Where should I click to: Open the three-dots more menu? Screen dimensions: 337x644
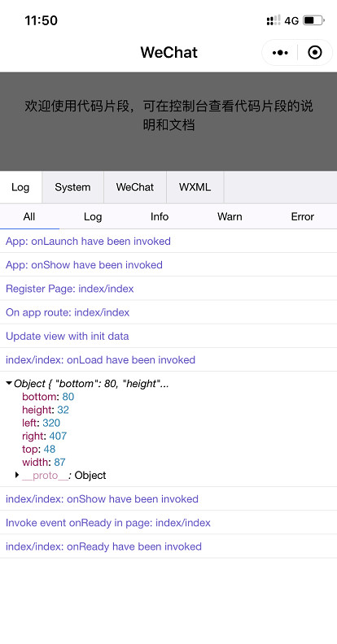(280, 53)
